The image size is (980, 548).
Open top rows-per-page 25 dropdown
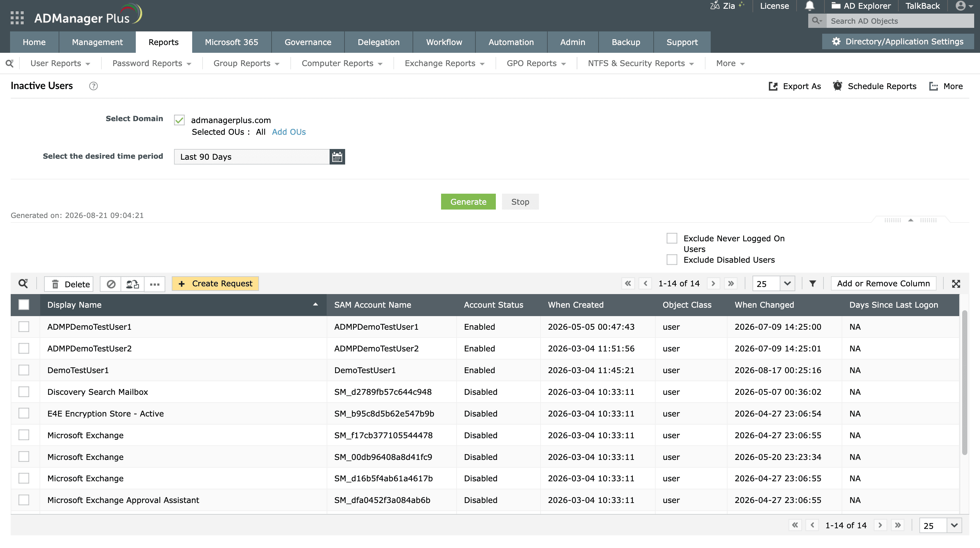pos(787,284)
